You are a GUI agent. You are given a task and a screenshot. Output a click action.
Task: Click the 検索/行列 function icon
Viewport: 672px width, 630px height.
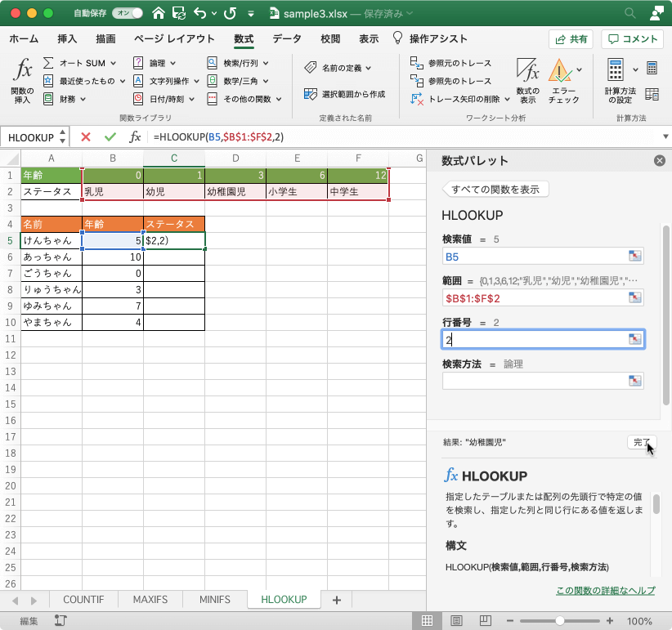212,63
